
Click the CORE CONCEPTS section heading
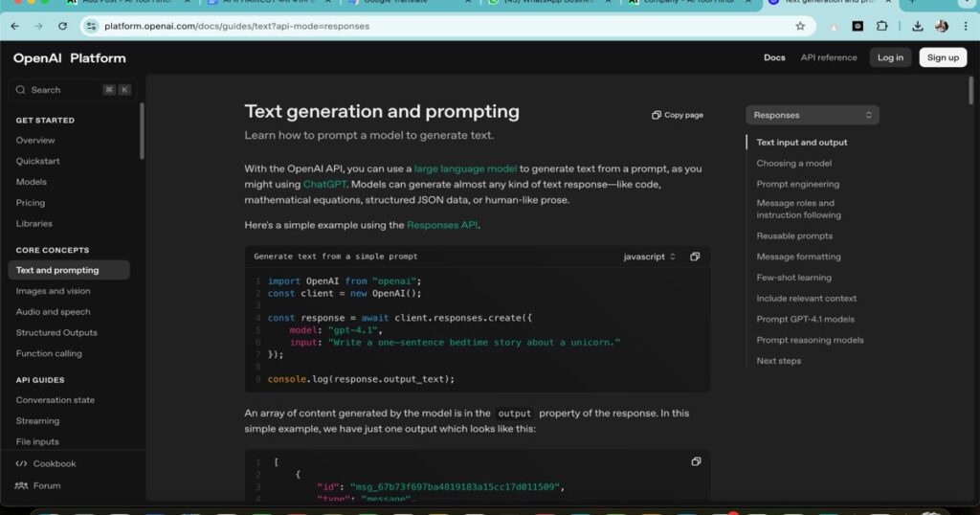pos(53,250)
